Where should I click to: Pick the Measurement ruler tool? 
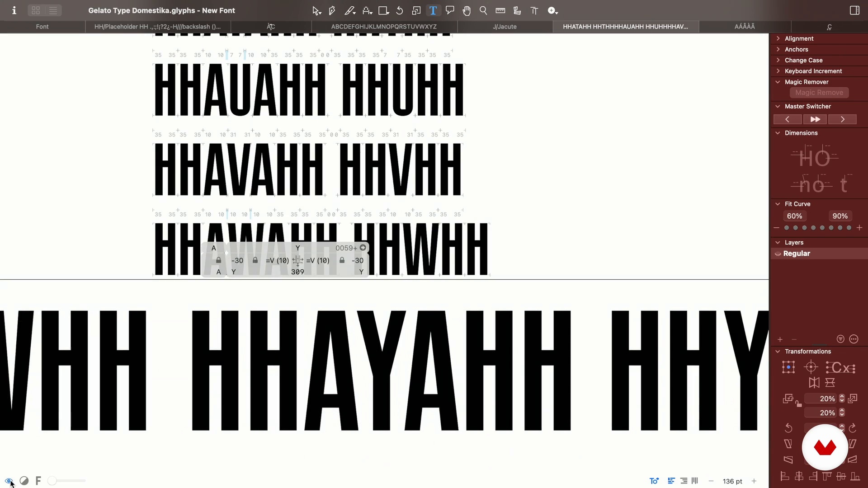tap(500, 10)
